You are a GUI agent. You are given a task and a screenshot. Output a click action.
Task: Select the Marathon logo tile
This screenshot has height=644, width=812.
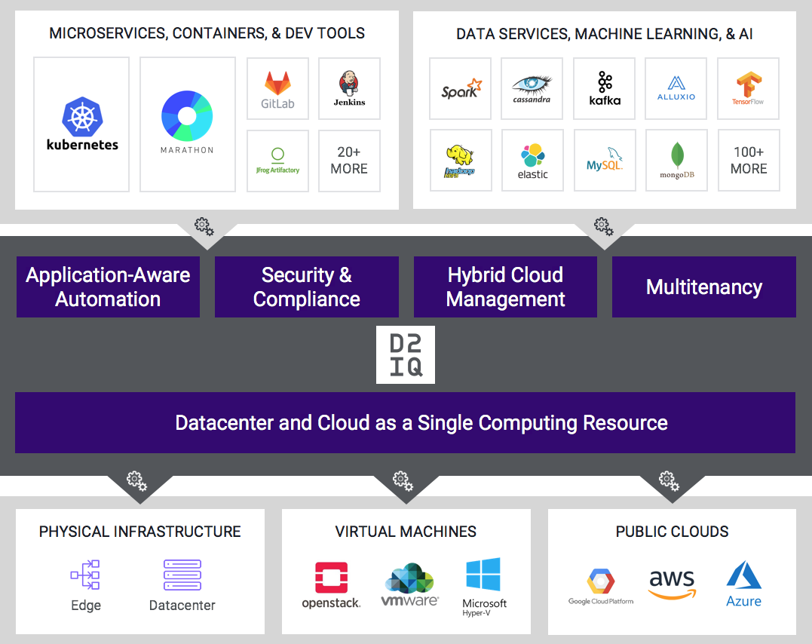click(x=188, y=124)
